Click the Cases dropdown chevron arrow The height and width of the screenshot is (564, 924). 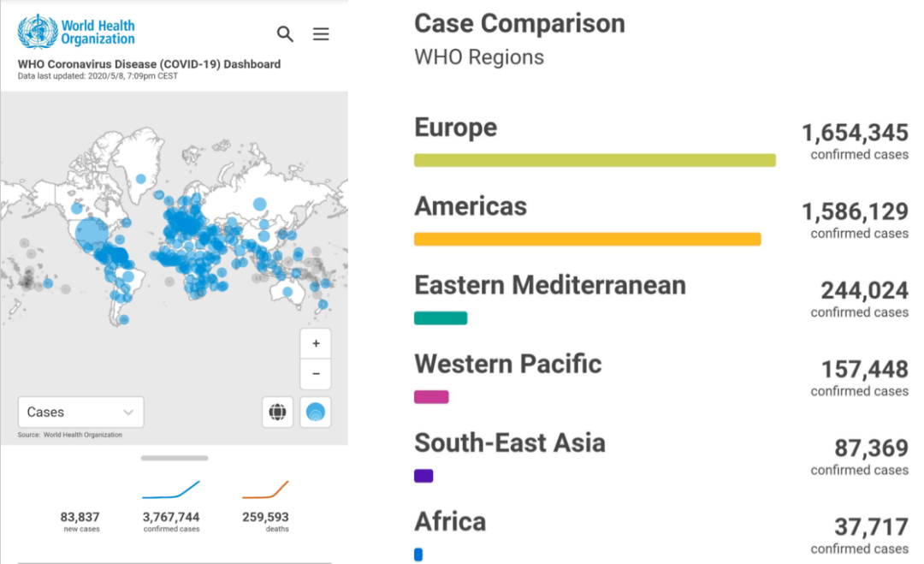pos(128,412)
